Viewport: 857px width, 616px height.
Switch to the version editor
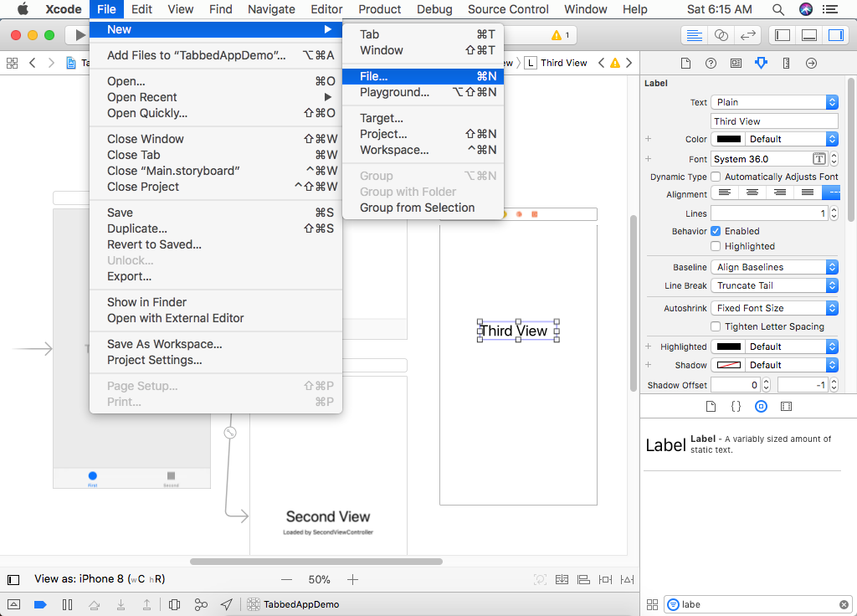pyautogui.click(x=747, y=35)
